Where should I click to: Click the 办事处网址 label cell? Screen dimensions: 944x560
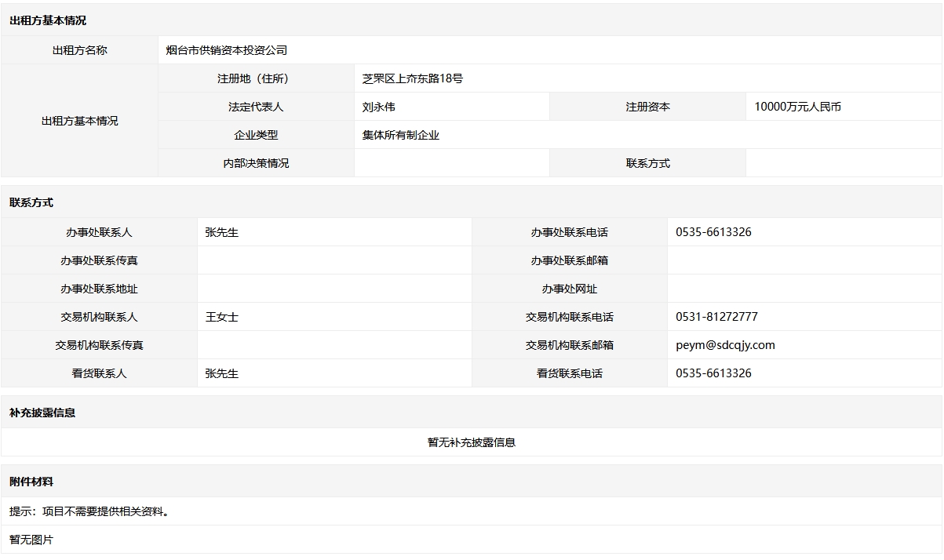pos(570,289)
